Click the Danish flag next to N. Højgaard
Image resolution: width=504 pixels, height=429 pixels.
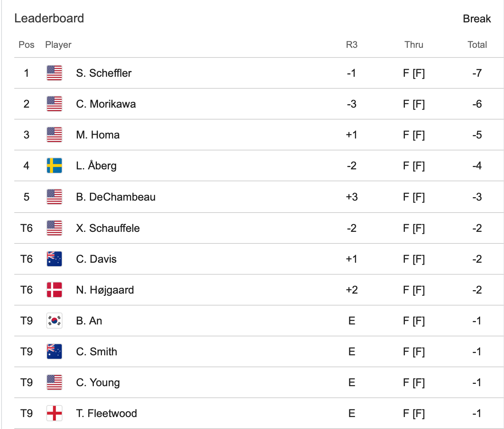[x=54, y=290]
